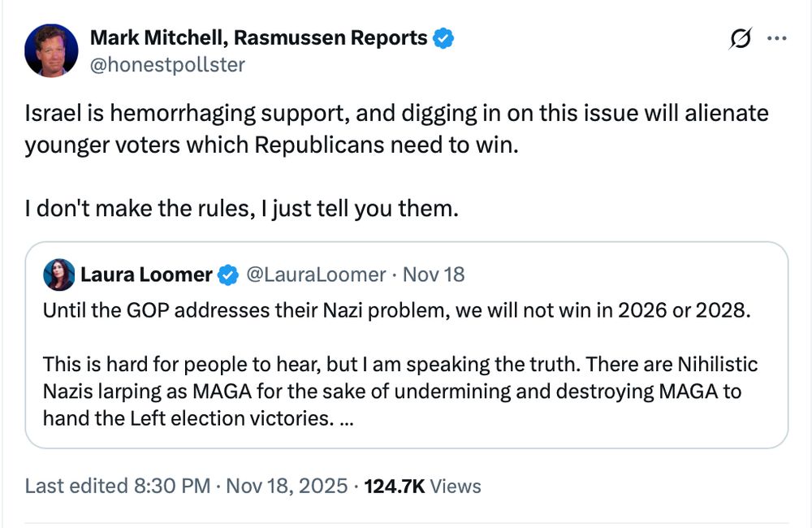The height and width of the screenshot is (528, 812).
Task: Click the "Nov 18" date on quoted post
Action: click(x=434, y=275)
